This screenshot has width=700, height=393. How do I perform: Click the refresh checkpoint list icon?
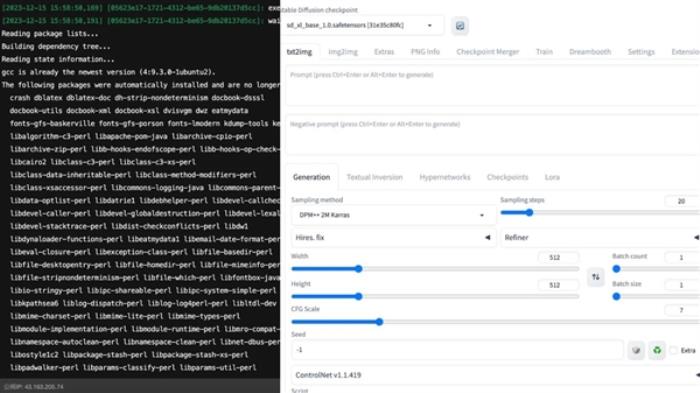460,26
